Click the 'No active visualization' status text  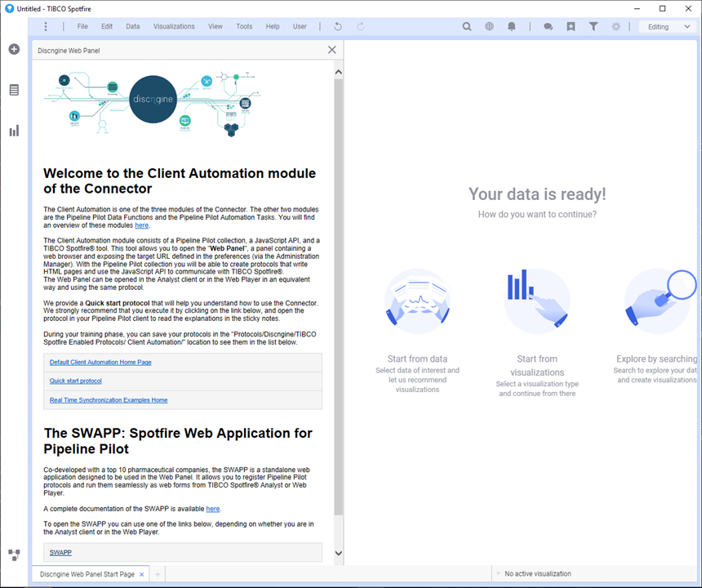pos(538,573)
